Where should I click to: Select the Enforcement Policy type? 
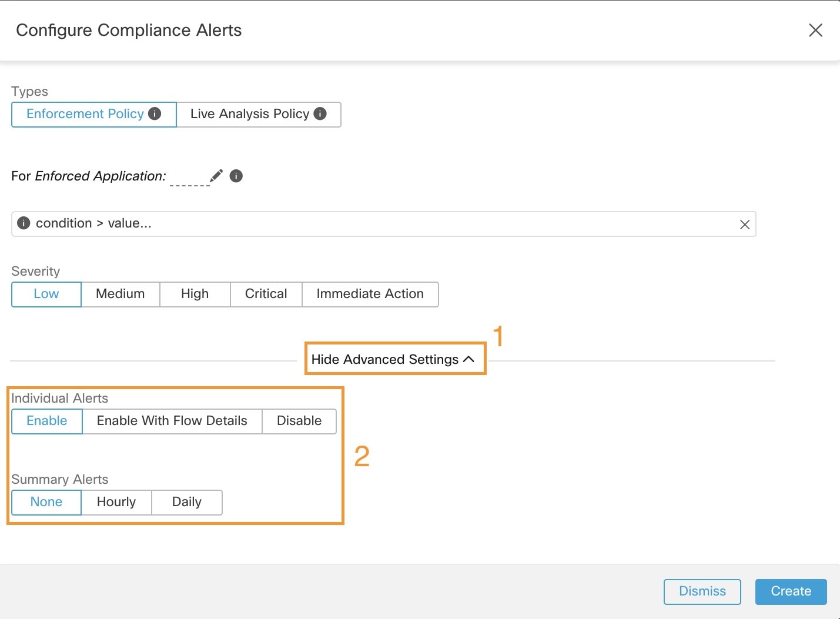[85, 114]
